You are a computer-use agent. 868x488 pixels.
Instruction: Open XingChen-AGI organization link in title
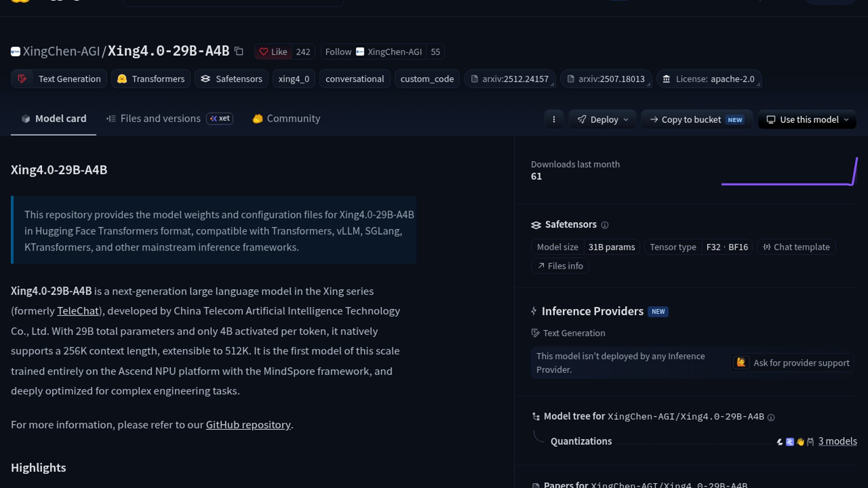61,51
